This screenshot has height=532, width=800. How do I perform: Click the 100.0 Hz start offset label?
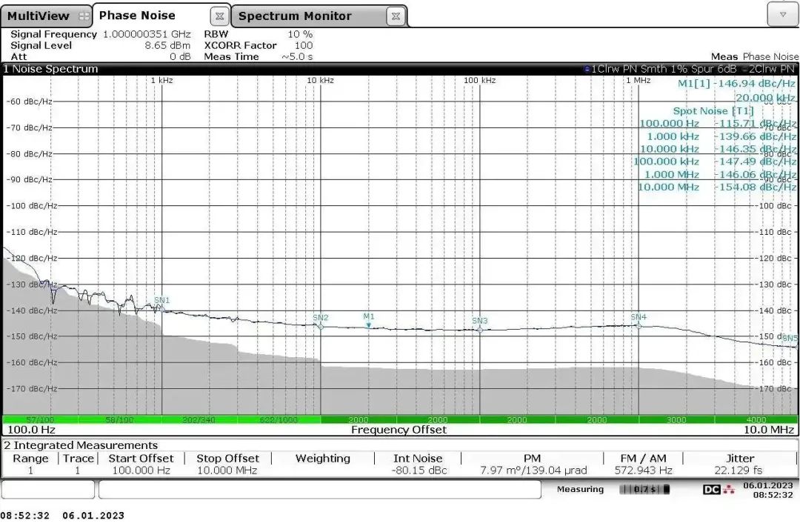click(x=31, y=430)
